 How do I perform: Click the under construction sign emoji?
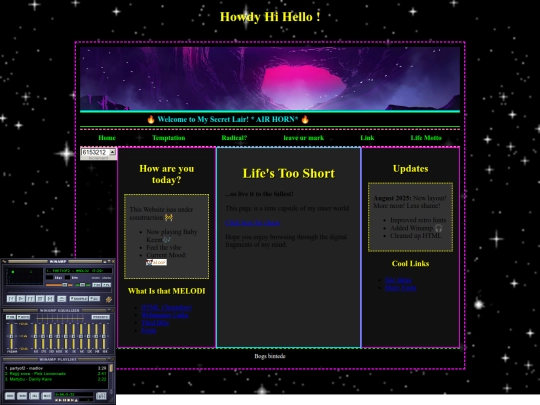click(168, 217)
